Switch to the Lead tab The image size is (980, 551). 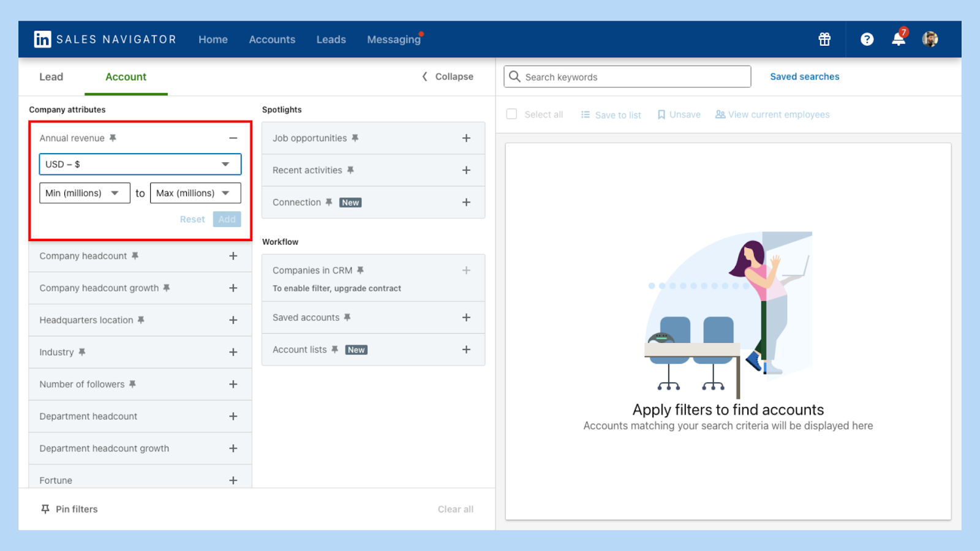51,77
